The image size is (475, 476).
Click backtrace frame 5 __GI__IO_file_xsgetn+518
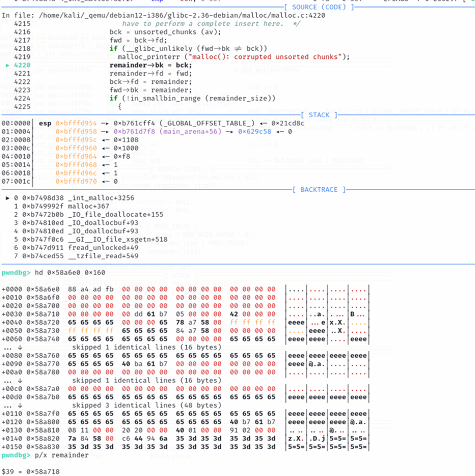tap(91, 239)
